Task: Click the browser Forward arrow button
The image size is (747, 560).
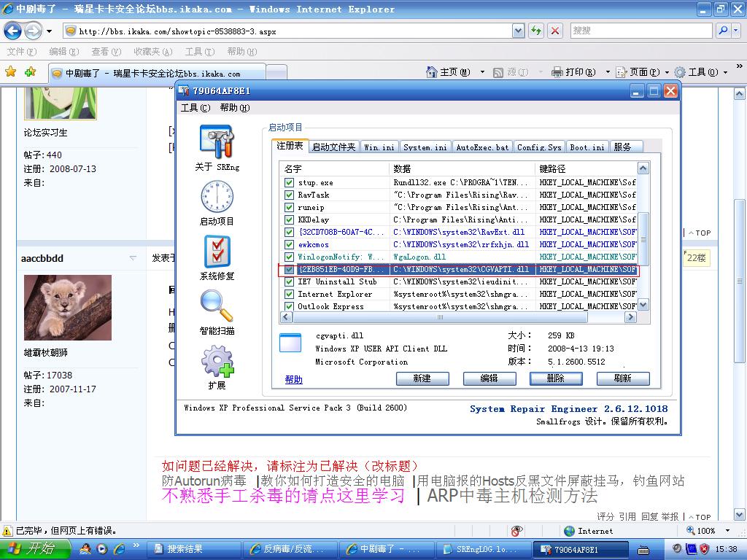Action: click(33, 31)
